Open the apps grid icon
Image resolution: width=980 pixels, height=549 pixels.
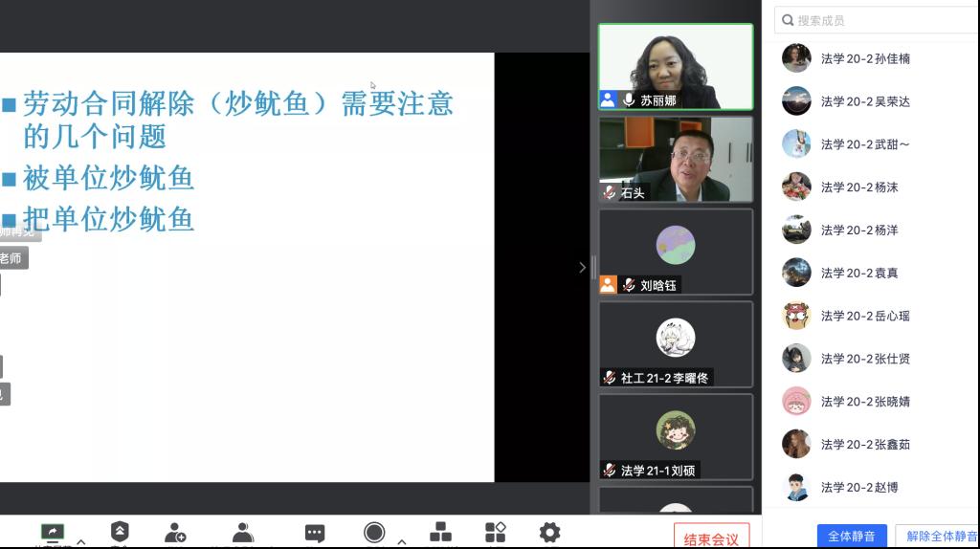(x=495, y=532)
